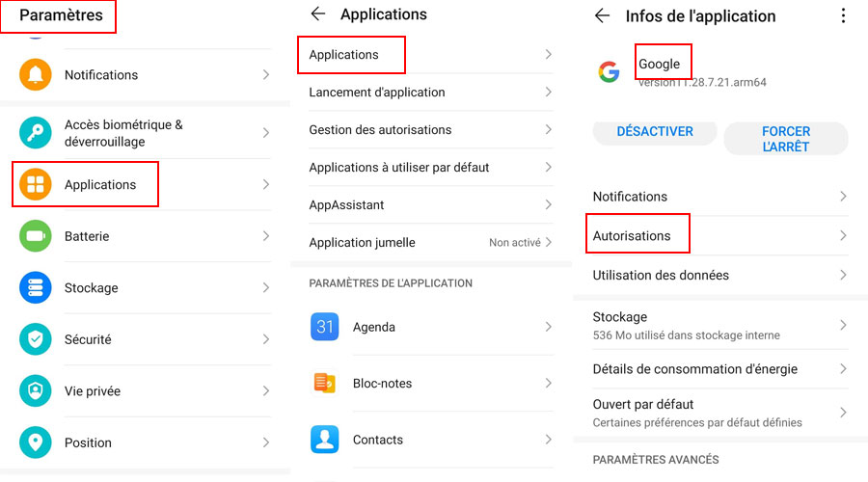Tap the green Batterie icon

(x=36, y=236)
